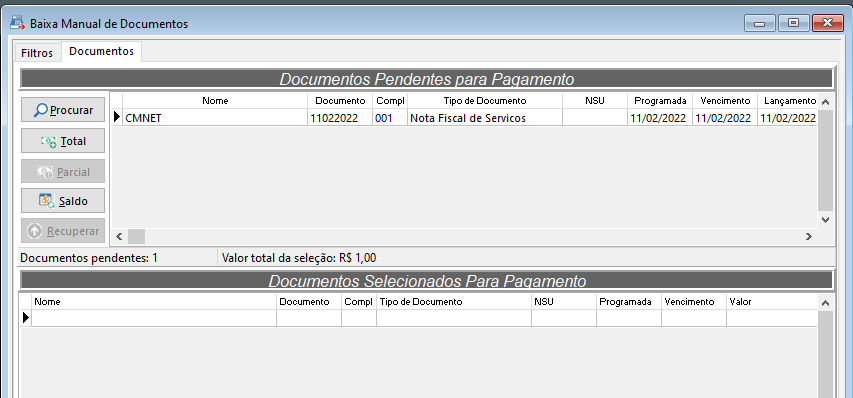Click the document number 11022022 cell

341,117
